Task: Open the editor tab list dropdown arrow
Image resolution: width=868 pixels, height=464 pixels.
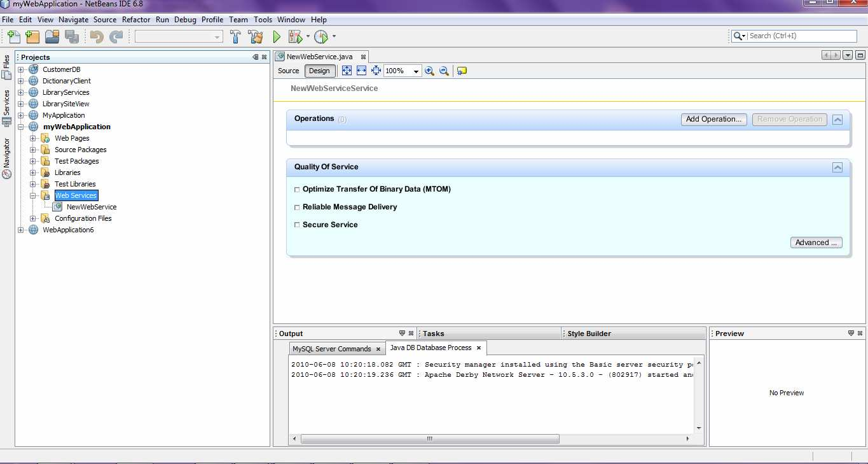Action: tap(848, 55)
